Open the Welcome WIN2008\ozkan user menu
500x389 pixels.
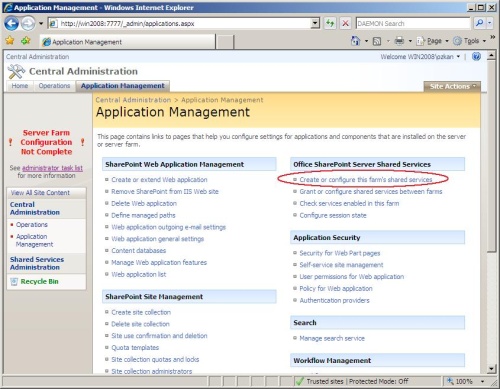pyautogui.click(x=420, y=57)
